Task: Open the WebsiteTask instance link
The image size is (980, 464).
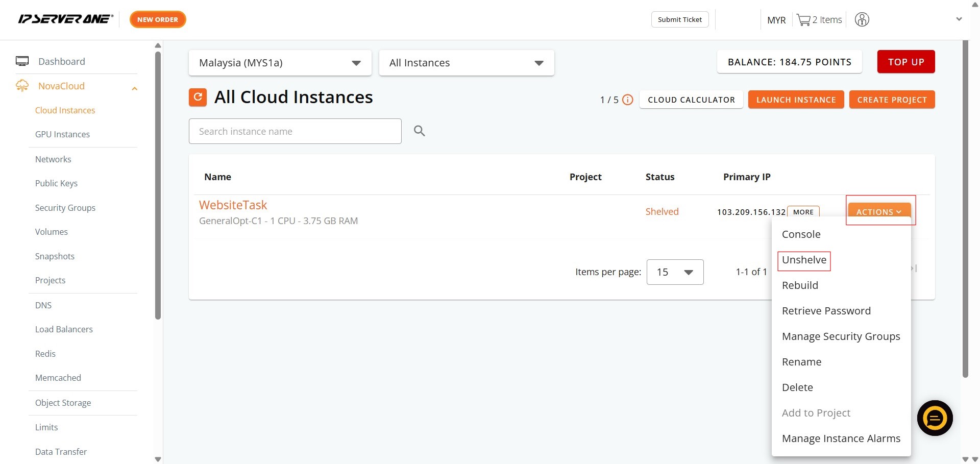Action: point(233,205)
